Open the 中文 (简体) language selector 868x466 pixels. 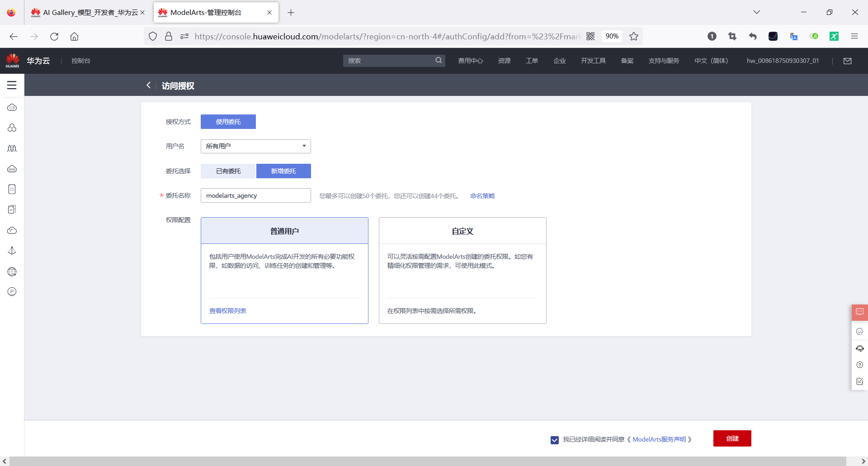point(711,61)
